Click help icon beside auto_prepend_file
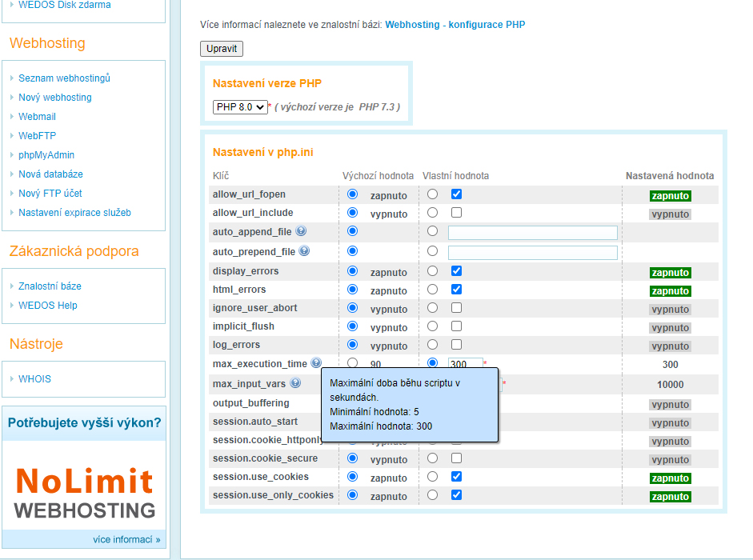 (304, 251)
